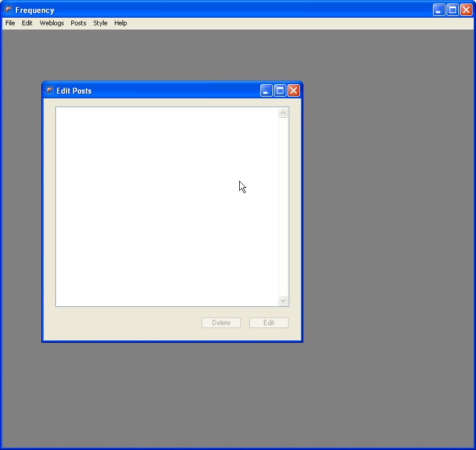Image resolution: width=476 pixels, height=450 pixels.
Task: Close the Frequency main window
Action: pyautogui.click(x=466, y=9)
